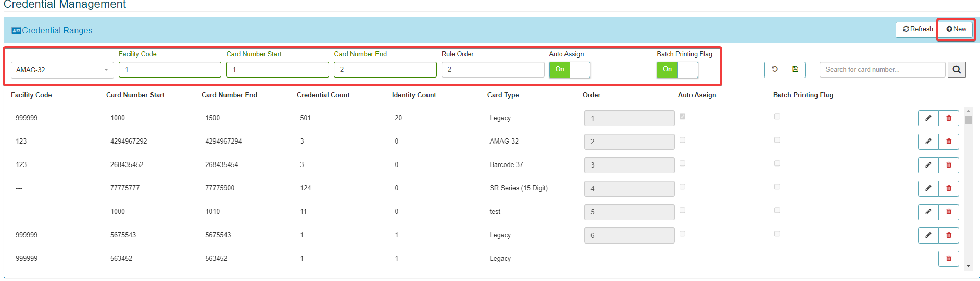Toggle Batch Printing checkbox for order 6 row
This screenshot has width=980, height=281.
point(777,234)
